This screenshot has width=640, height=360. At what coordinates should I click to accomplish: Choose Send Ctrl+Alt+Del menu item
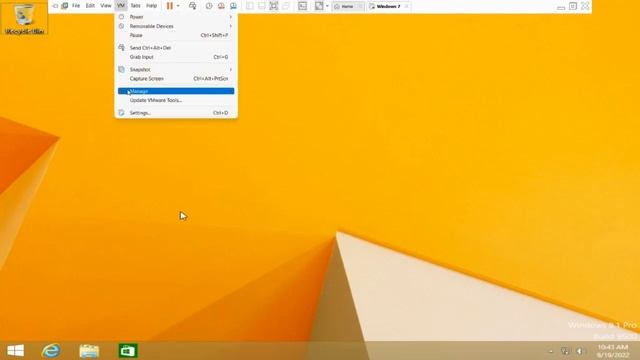point(176,48)
